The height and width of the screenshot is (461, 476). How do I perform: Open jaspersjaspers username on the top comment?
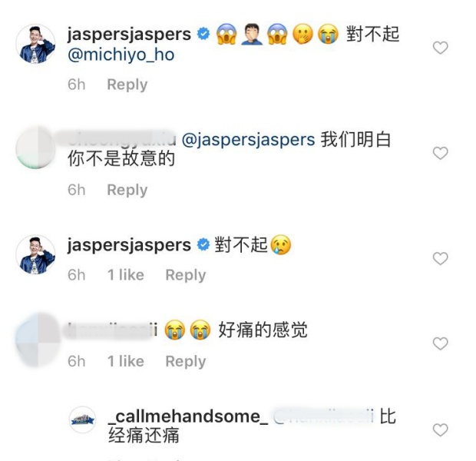point(129,35)
